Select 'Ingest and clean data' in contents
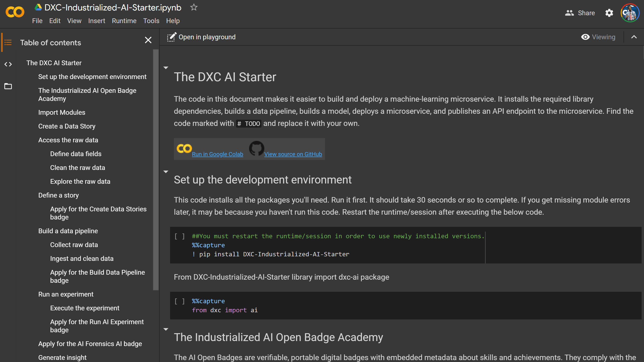This screenshot has height=362, width=644. 82,258
